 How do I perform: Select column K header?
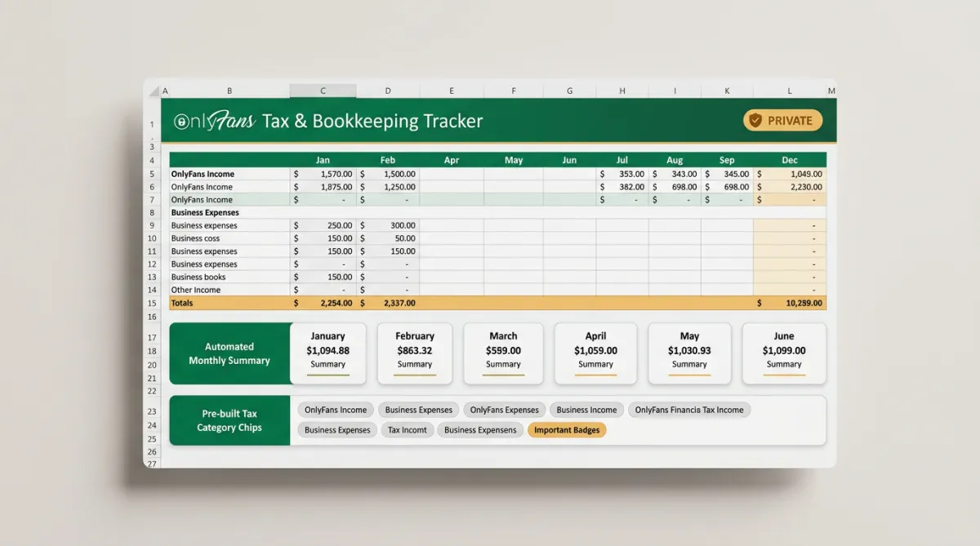727,91
